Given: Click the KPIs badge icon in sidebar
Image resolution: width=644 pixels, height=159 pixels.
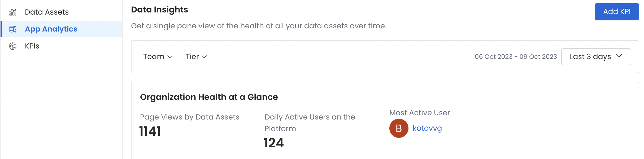Looking at the screenshot, I should (12, 46).
